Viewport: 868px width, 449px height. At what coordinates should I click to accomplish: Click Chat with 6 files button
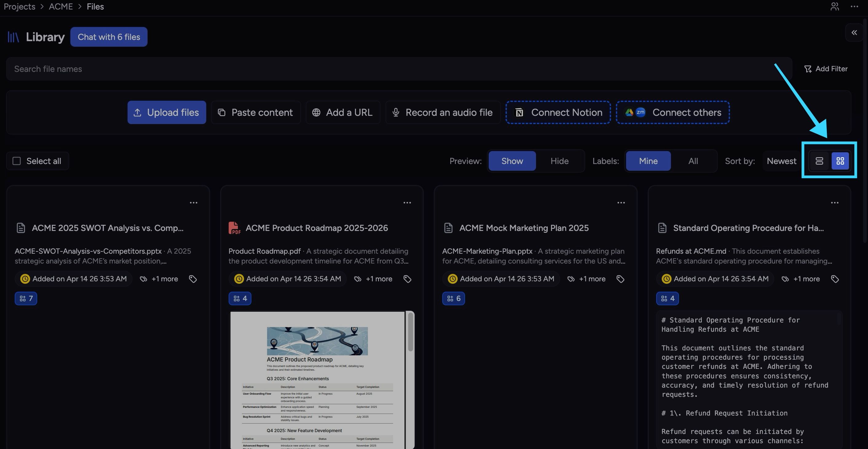[x=109, y=37]
